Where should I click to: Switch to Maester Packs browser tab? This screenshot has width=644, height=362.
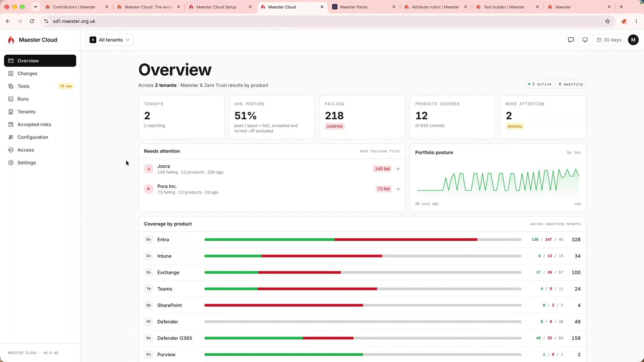click(x=364, y=7)
